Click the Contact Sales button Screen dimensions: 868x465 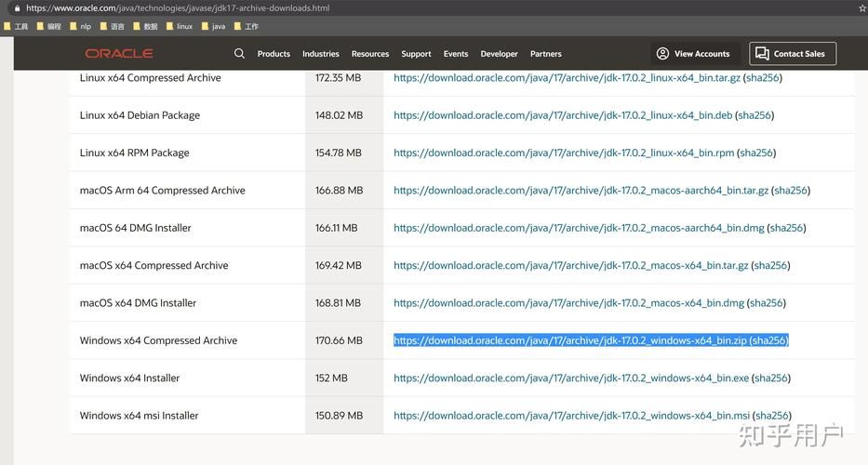pyautogui.click(x=793, y=53)
